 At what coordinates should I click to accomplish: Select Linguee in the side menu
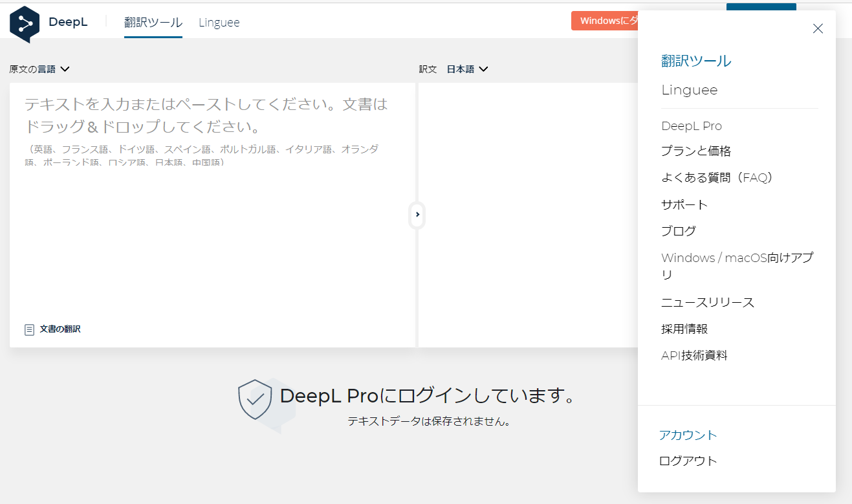(x=688, y=90)
